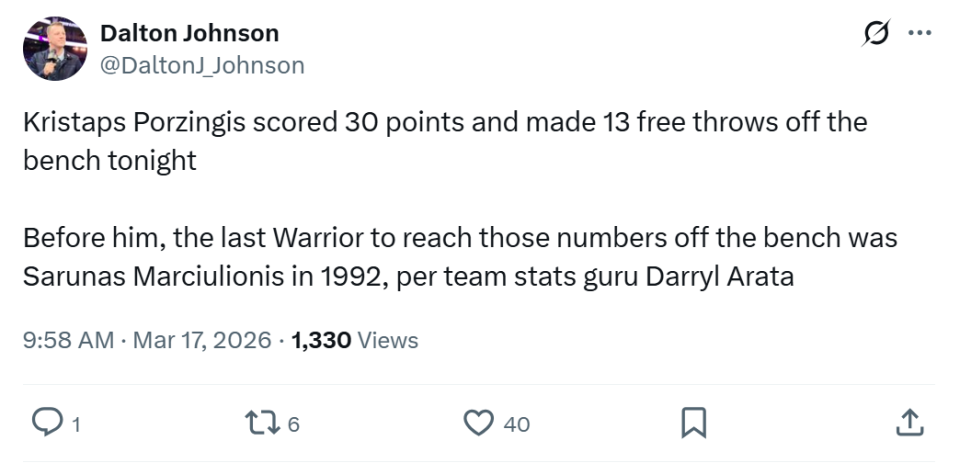Click the like count number 40
Image resolution: width=960 pixels, height=463 pixels.
[516, 425]
